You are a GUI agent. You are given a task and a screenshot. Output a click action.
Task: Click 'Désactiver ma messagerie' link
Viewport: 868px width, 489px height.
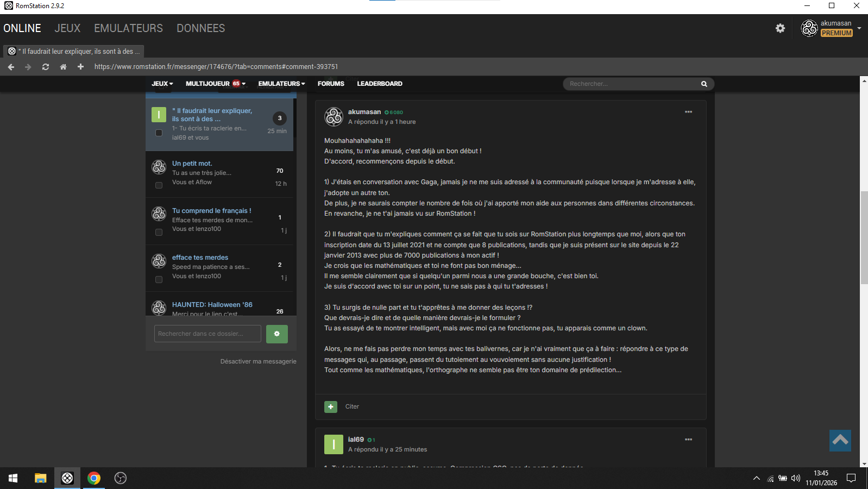click(258, 361)
